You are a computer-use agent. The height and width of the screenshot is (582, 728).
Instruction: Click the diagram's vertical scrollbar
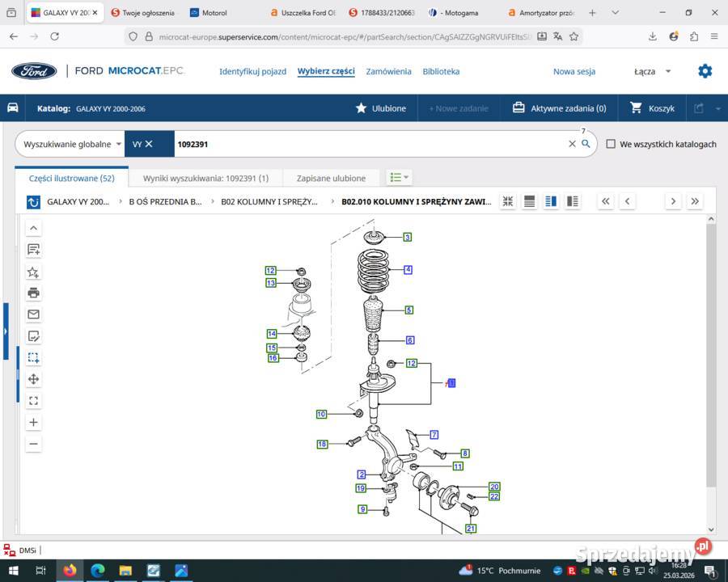(711, 356)
